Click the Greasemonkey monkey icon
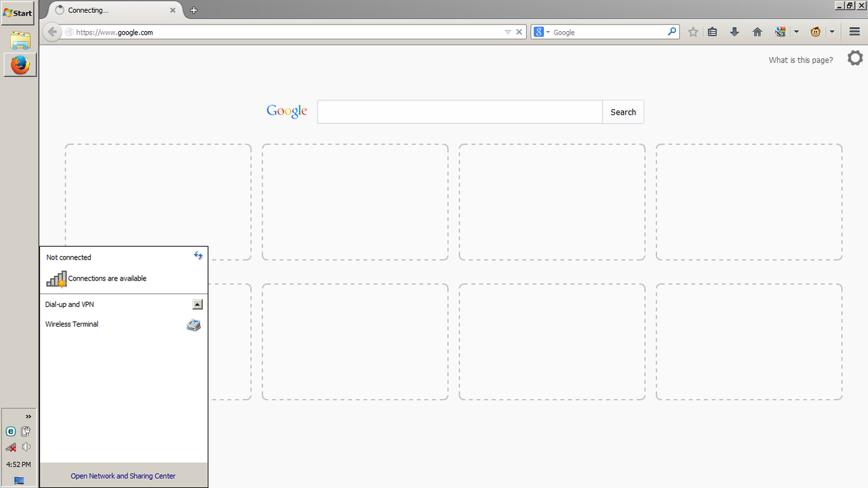This screenshot has width=868, height=488. 816,32
